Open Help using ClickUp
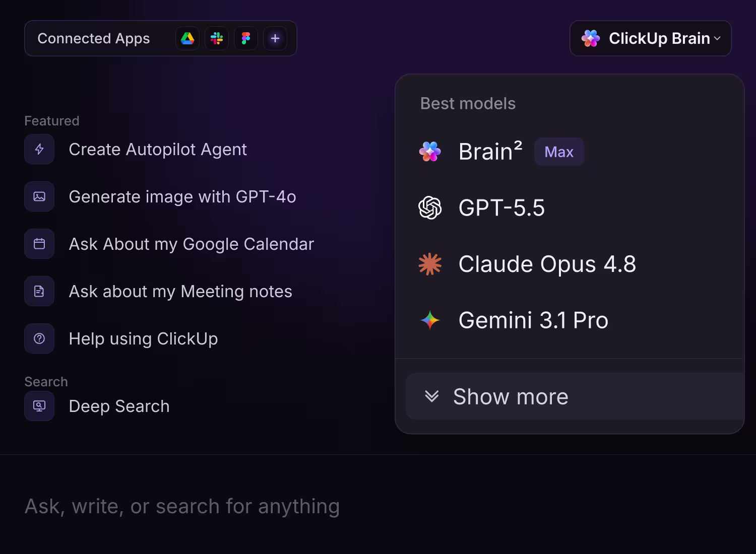The height and width of the screenshot is (554, 756). point(143,338)
